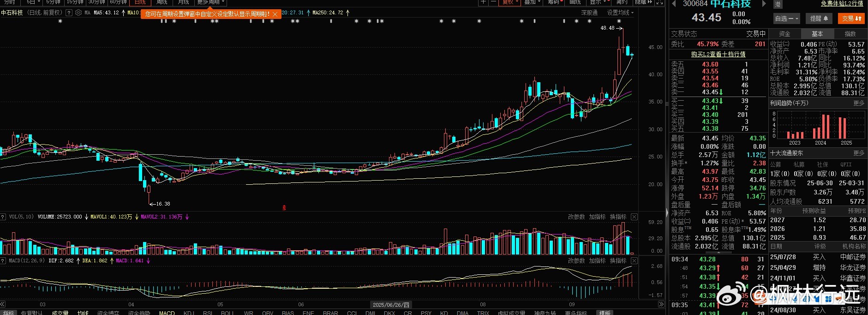Viewport: 868px width, 315px height.
Task: Open 叠加 dropdown
Action: coord(532,2)
